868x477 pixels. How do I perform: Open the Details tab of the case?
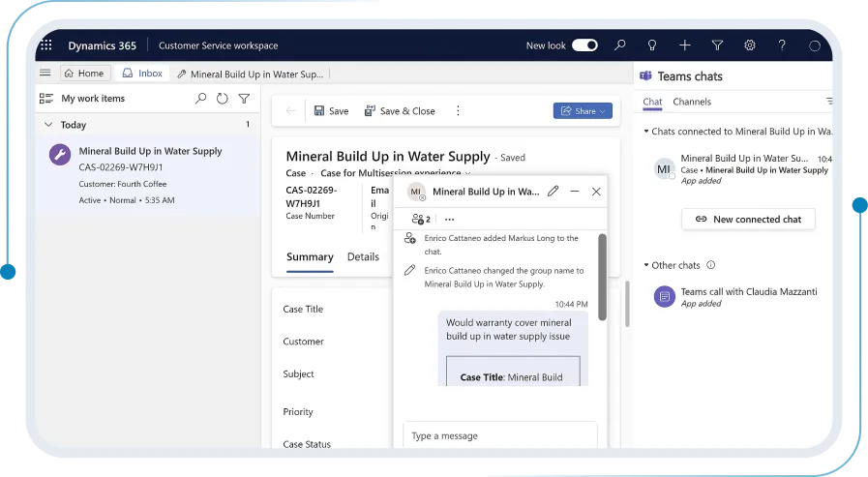coord(363,256)
